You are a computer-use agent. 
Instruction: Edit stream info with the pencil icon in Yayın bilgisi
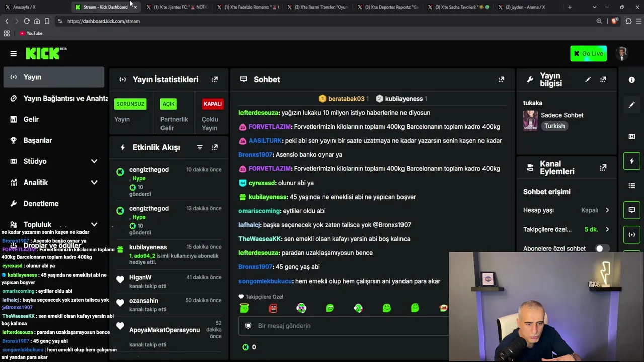pos(588,79)
